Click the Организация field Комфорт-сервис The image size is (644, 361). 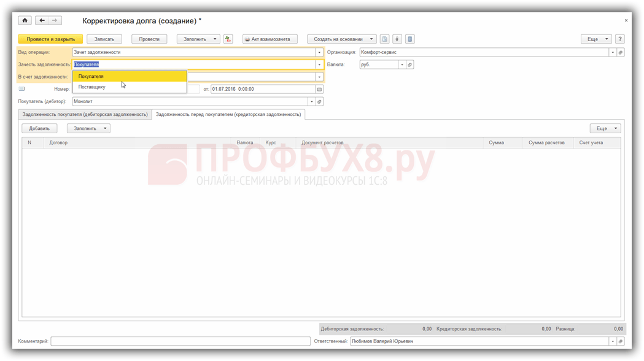pyautogui.click(x=484, y=53)
